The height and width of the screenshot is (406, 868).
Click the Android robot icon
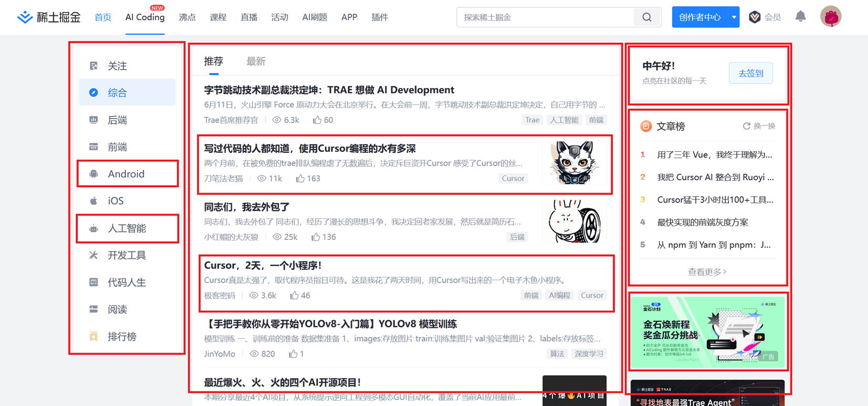click(x=94, y=174)
